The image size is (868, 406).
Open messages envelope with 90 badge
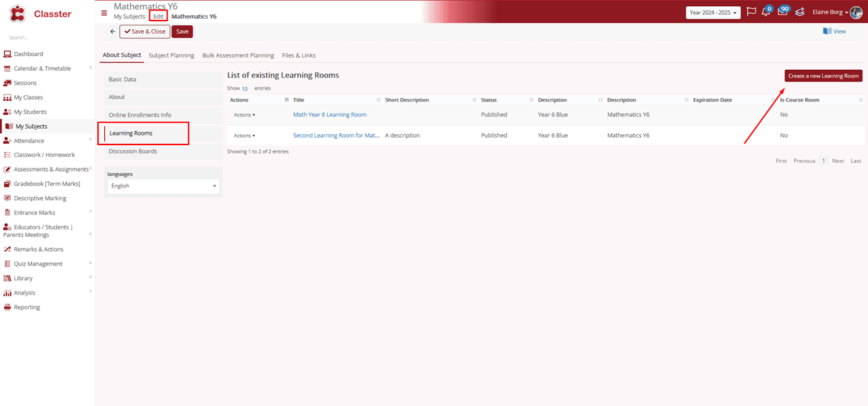pyautogui.click(x=783, y=12)
